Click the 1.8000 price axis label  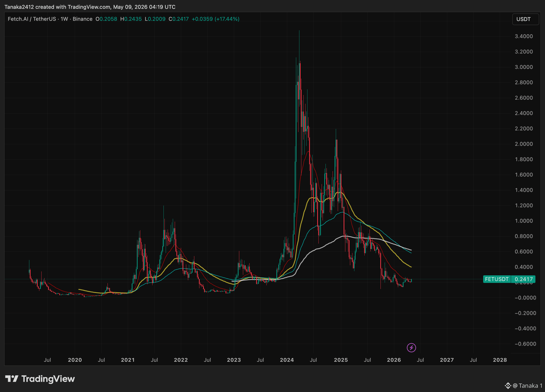coord(524,159)
